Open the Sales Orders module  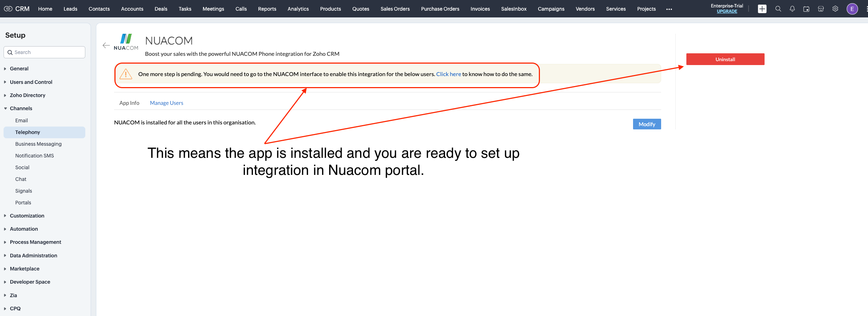pyautogui.click(x=395, y=9)
